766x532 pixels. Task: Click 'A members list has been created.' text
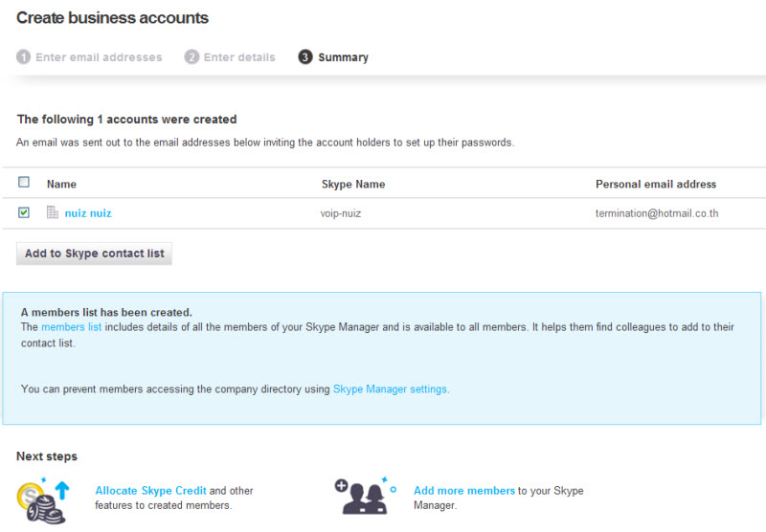(106, 312)
